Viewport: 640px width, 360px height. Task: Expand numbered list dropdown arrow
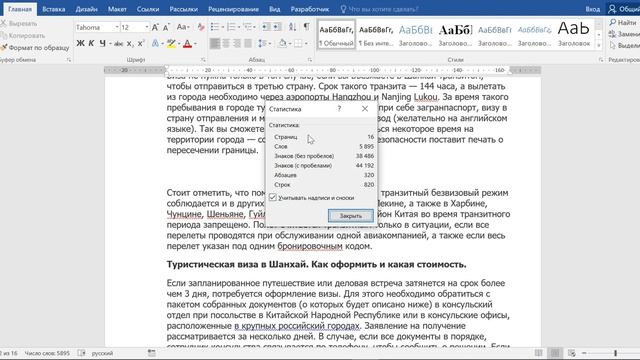(x=239, y=27)
